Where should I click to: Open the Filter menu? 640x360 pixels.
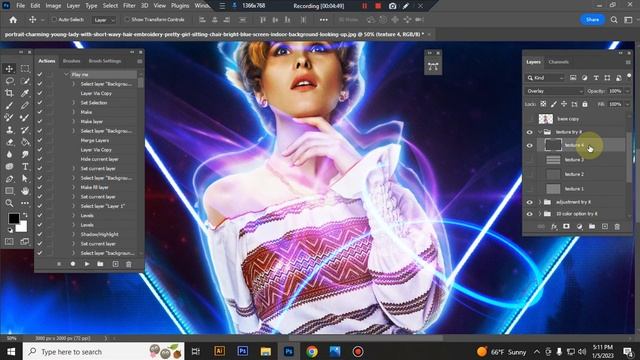tap(129, 6)
